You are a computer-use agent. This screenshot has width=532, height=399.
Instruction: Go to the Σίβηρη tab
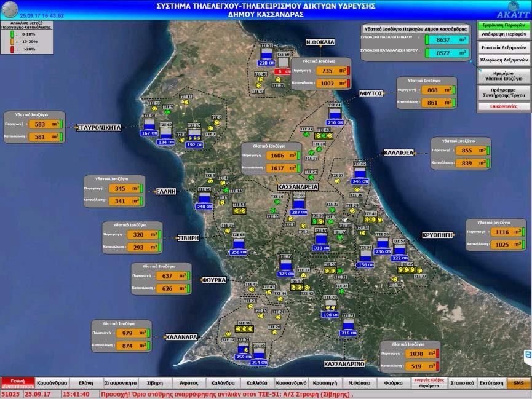click(x=155, y=383)
